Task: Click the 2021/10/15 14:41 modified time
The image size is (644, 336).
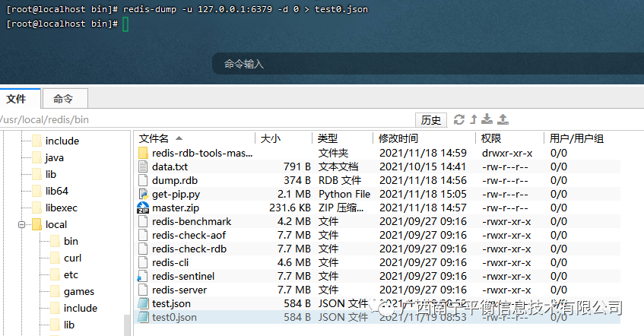Action: click(x=423, y=166)
